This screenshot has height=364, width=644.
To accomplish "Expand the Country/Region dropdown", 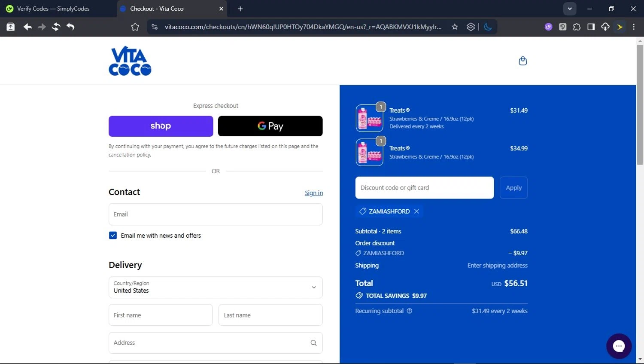I will [216, 288].
